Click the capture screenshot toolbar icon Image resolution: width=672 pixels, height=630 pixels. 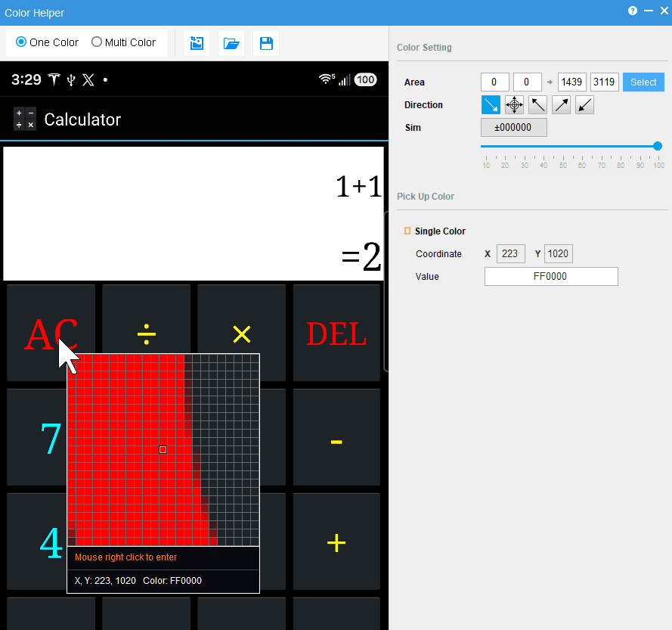(197, 43)
